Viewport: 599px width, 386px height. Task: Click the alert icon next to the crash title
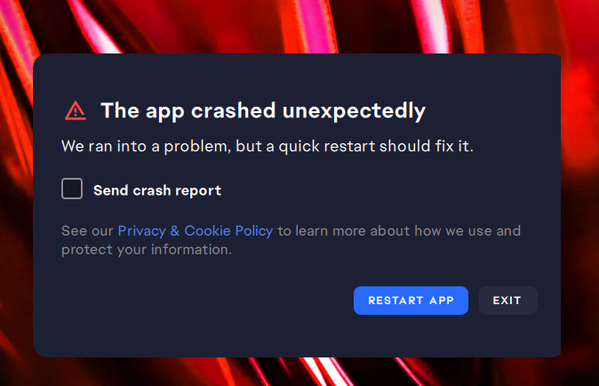(x=76, y=111)
